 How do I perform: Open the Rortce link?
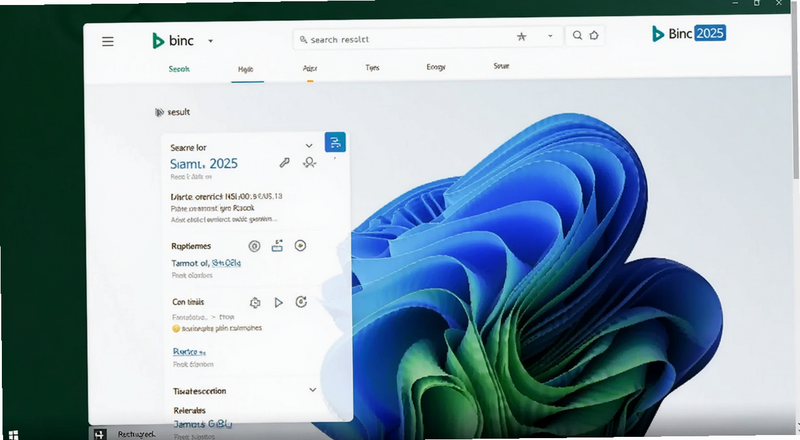(189, 352)
